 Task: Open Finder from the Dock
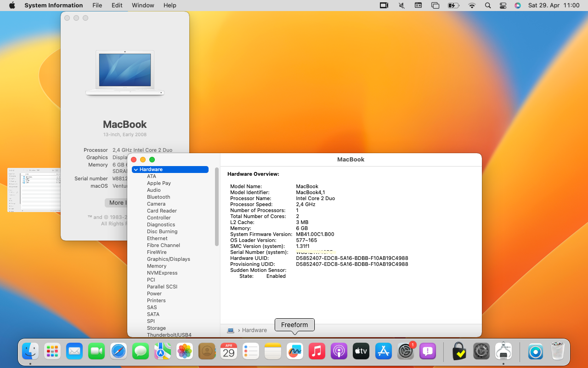(30, 351)
